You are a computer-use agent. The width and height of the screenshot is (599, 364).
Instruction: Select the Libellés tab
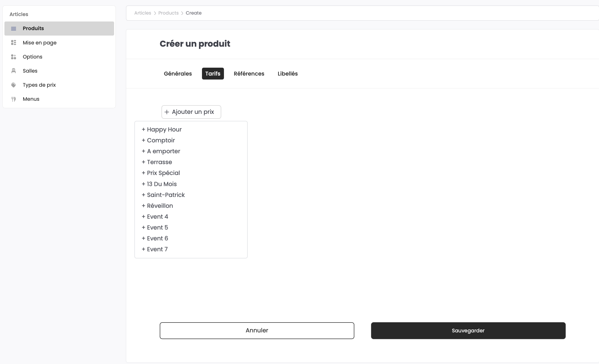288,74
